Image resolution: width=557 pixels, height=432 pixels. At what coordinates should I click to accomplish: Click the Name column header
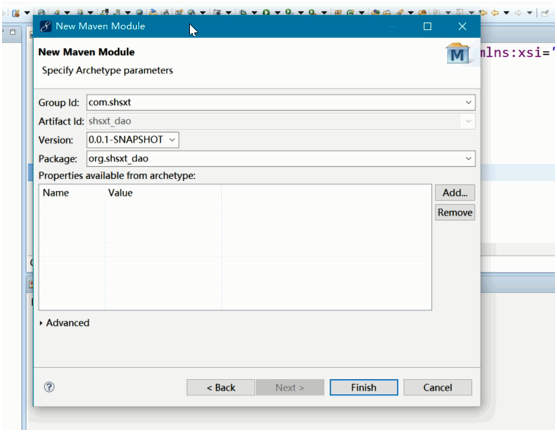click(72, 193)
